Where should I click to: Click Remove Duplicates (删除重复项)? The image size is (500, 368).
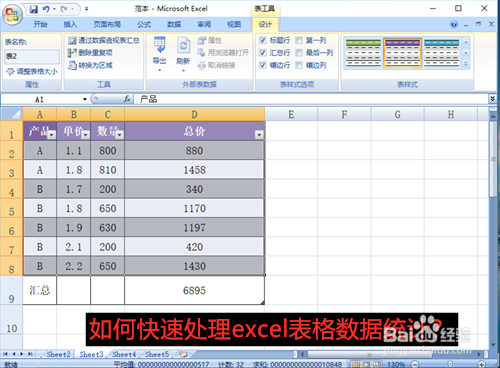coord(90,53)
